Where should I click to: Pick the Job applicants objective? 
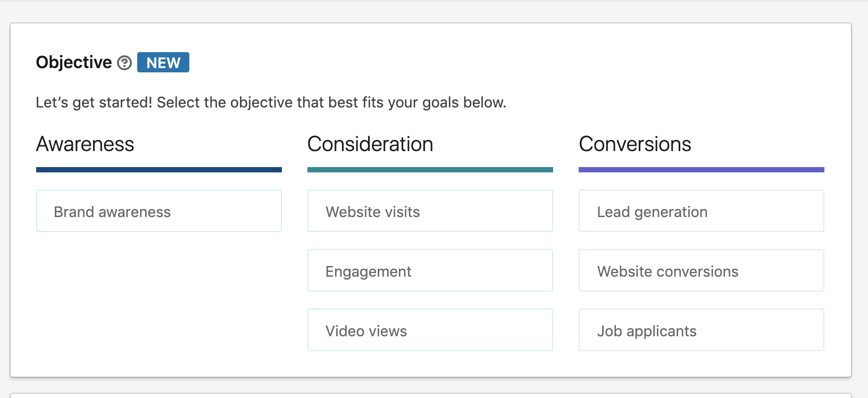(701, 330)
